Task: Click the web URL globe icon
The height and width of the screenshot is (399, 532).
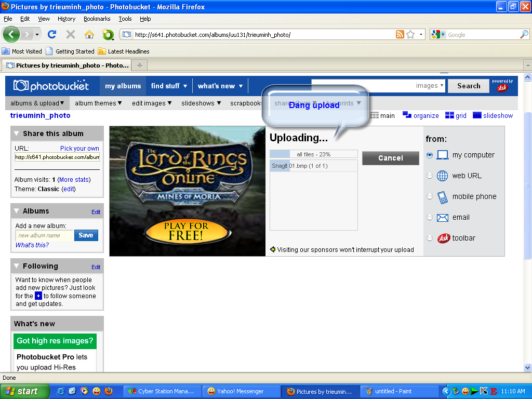Action: point(443,176)
